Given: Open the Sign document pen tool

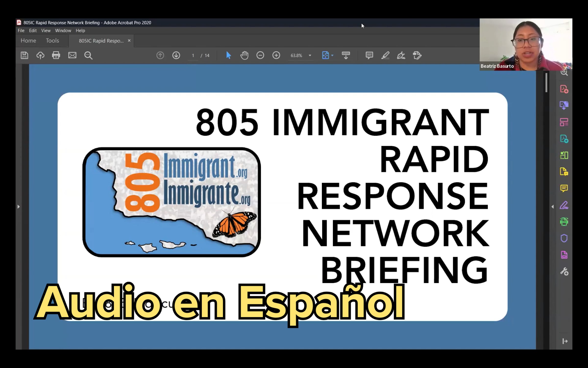Looking at the screenshot, I should pyautogui.click(x=401, y=55).
